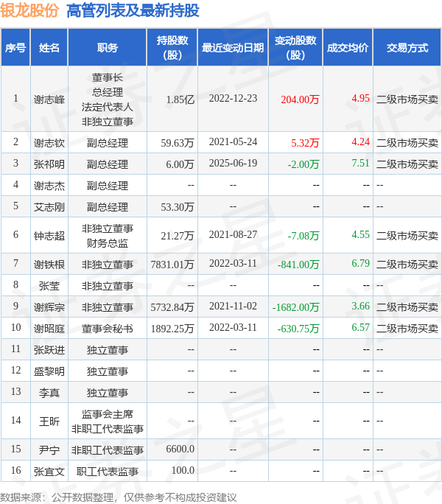This screenshot has height=504, width=442.
Task: Click the name 王昕
Action: tap(49, 421)
